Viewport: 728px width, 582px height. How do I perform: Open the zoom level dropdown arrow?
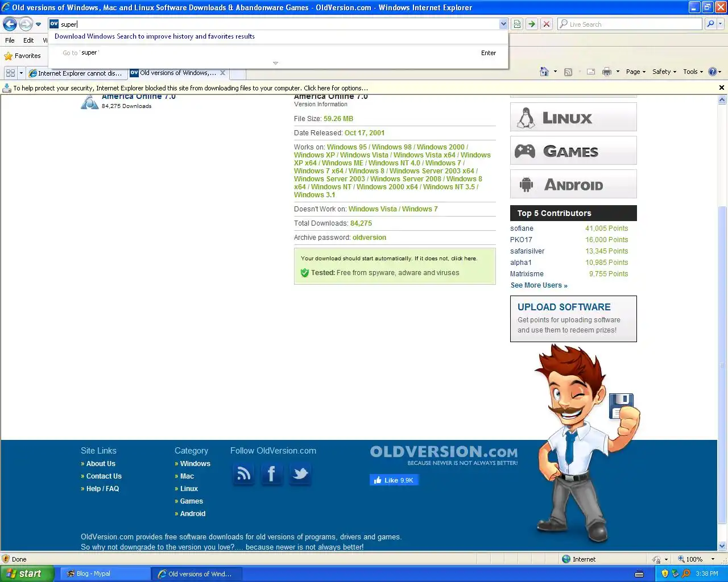(x=713, y=559)
